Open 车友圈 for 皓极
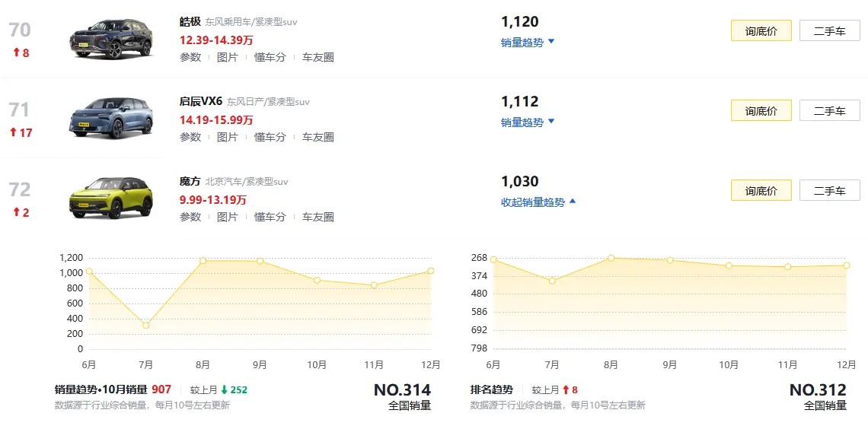 [318, 58]
